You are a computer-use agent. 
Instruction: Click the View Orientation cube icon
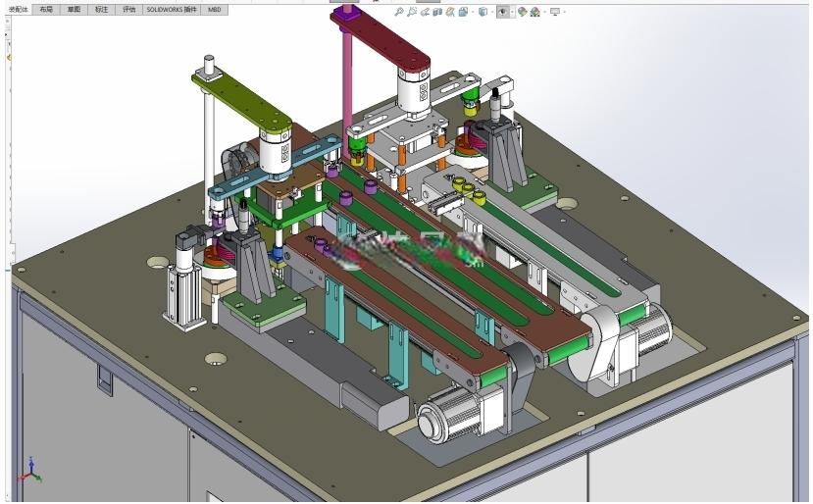pyautogui.click(x=463, y=12)
